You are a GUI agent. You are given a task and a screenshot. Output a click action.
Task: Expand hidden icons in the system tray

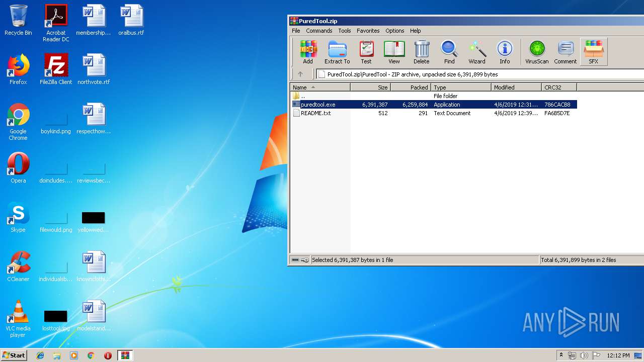pos(561,355)
